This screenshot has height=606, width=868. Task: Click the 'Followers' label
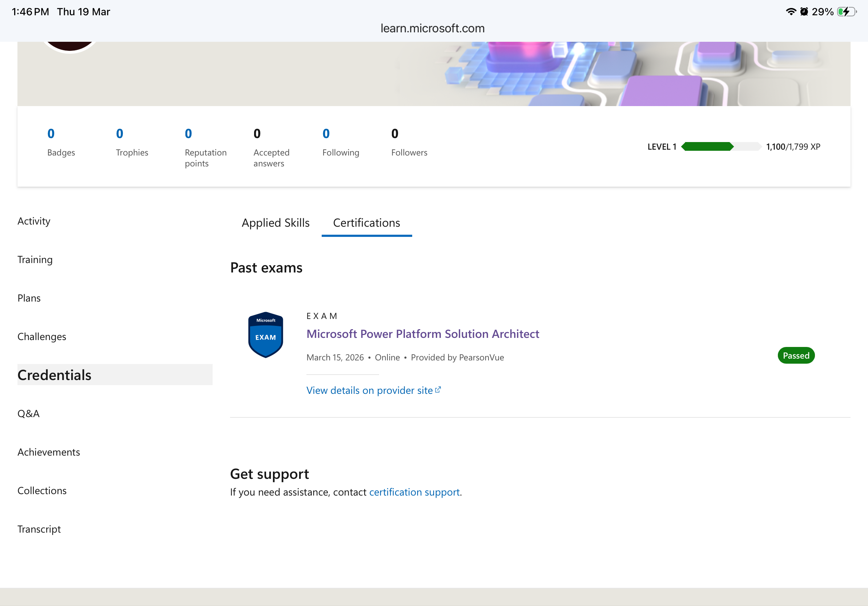tap(409, 153)
